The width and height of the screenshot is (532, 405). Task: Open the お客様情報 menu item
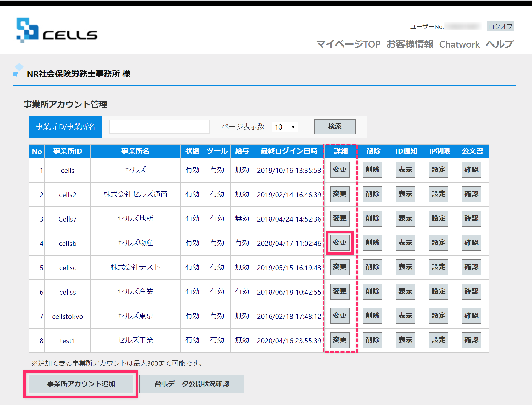point(410,44)
